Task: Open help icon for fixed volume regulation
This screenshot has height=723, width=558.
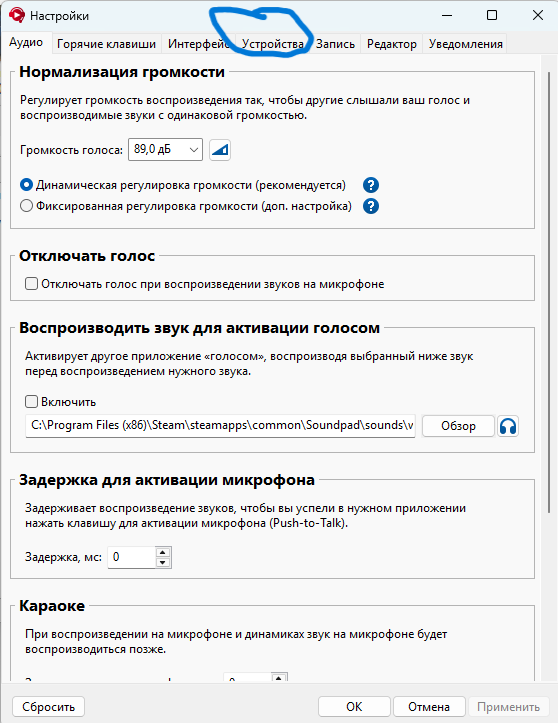Action: (x=371, y=206)
